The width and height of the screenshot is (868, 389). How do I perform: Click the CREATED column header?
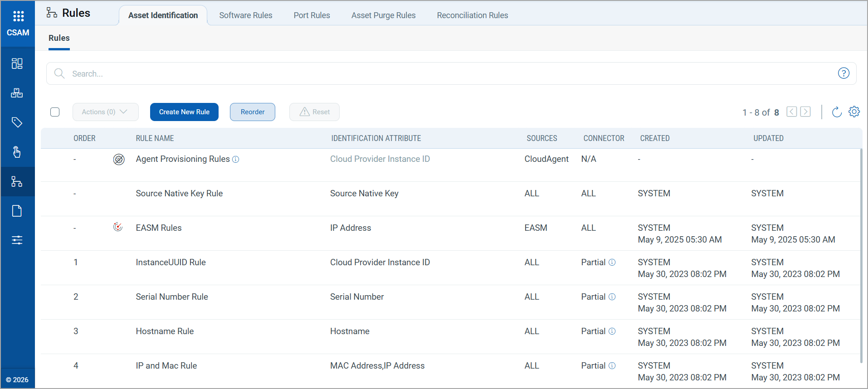tap(654, 138)
